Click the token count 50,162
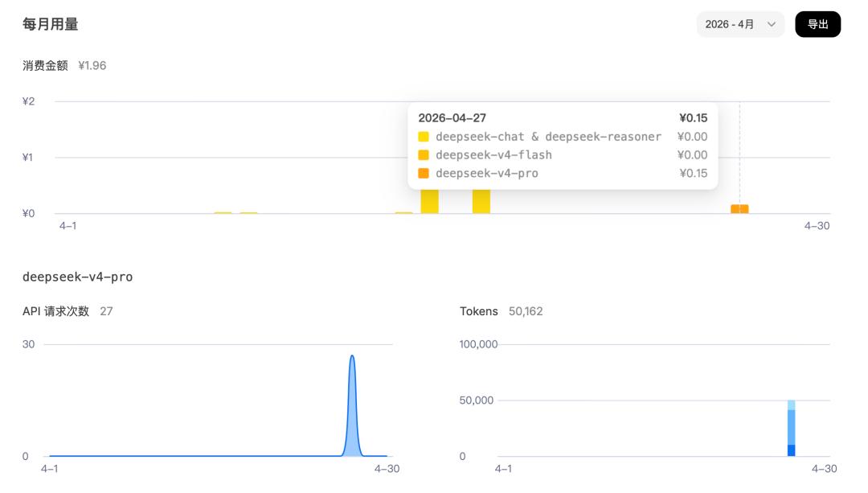 coord(526,311)
